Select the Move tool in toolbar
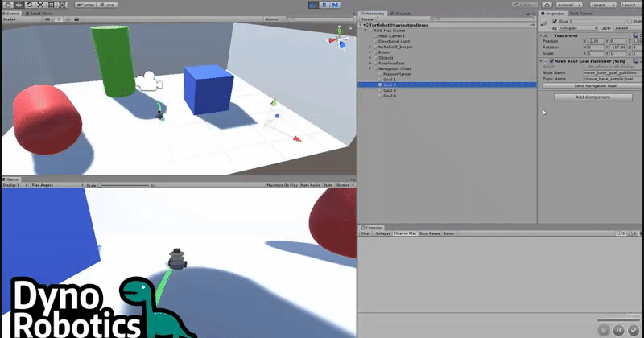The image size is (644, 338). pyautogui.click(x=17, y=5)
